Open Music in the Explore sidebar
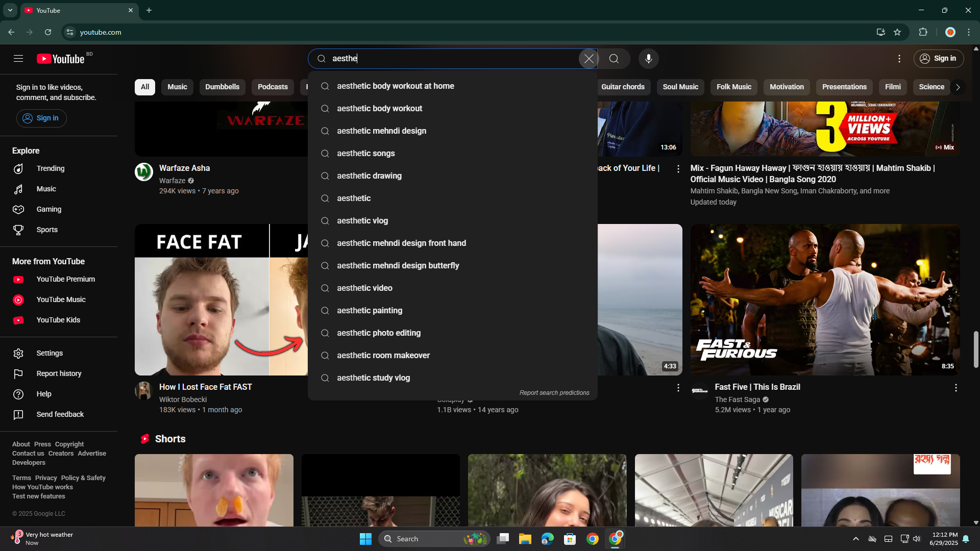980x551 pixels. click(59, 189)
